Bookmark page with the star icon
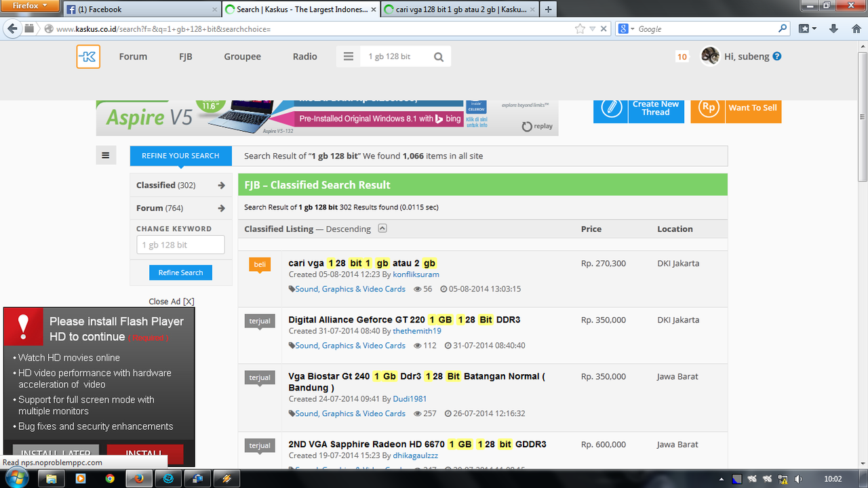 coord(580,28)
